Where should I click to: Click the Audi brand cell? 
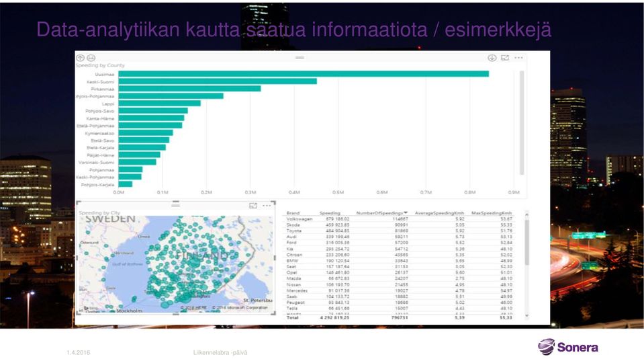tap(291, 237)
